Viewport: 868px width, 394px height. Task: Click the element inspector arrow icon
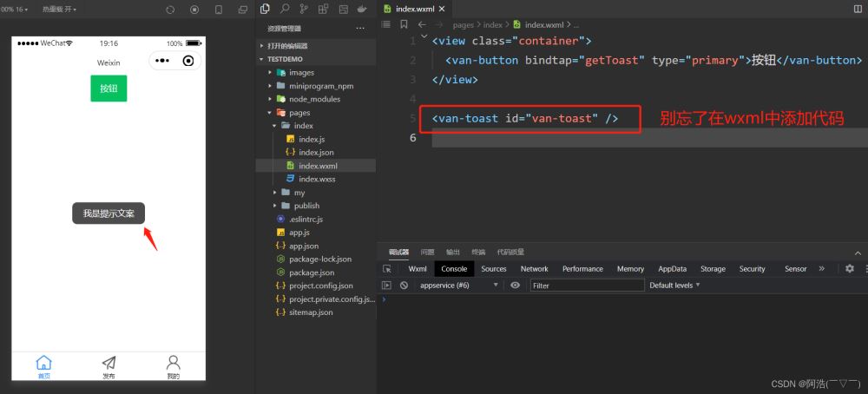click(x=387, y=269)
